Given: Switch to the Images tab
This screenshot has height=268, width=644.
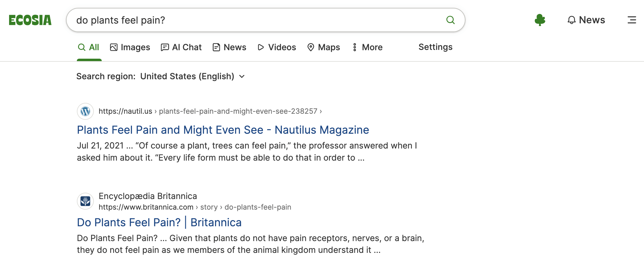Looking at the screenshot, I should 130,47.
